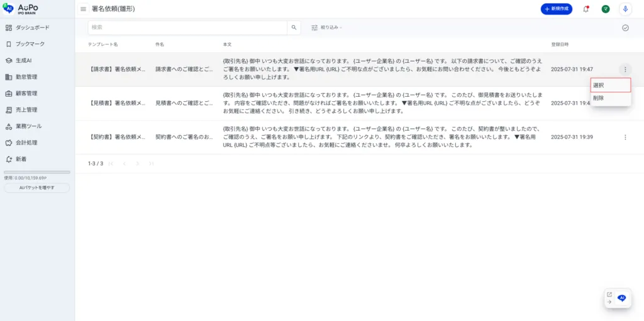Click the AuPo IPO BRAIN logo

[x=21, y=9]
